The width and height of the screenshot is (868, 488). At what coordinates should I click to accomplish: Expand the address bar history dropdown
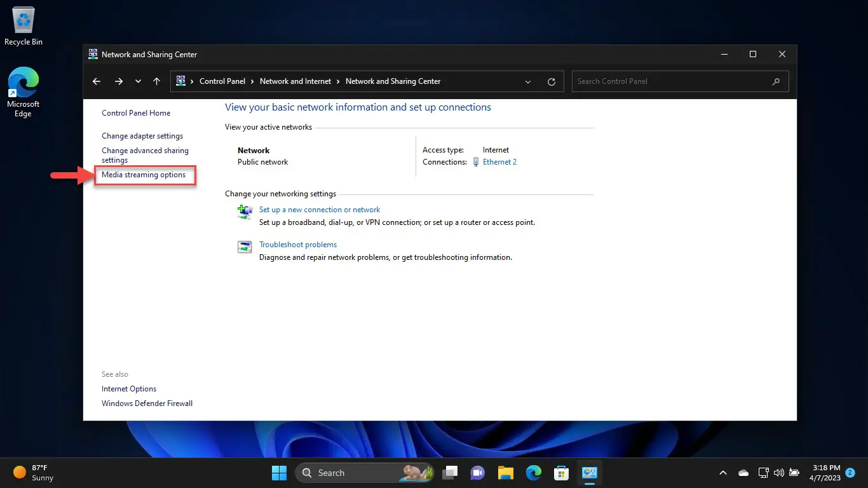click(528, 81)
